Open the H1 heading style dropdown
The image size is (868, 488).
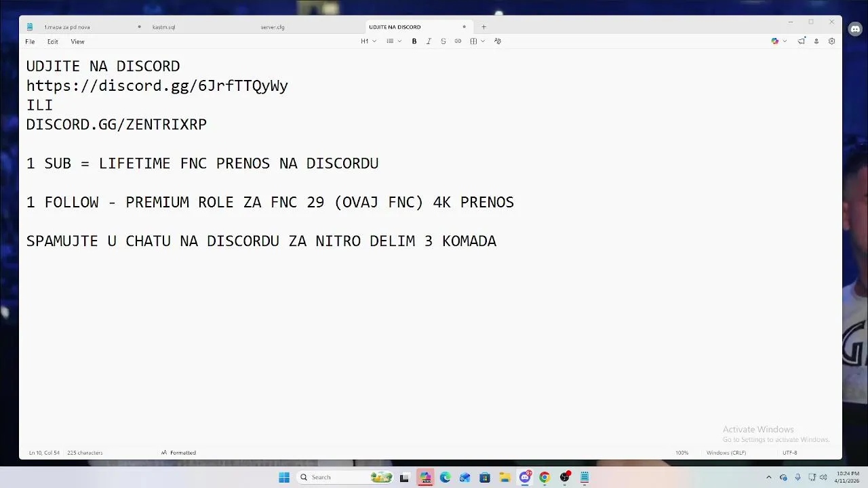[x=368, y=41]
